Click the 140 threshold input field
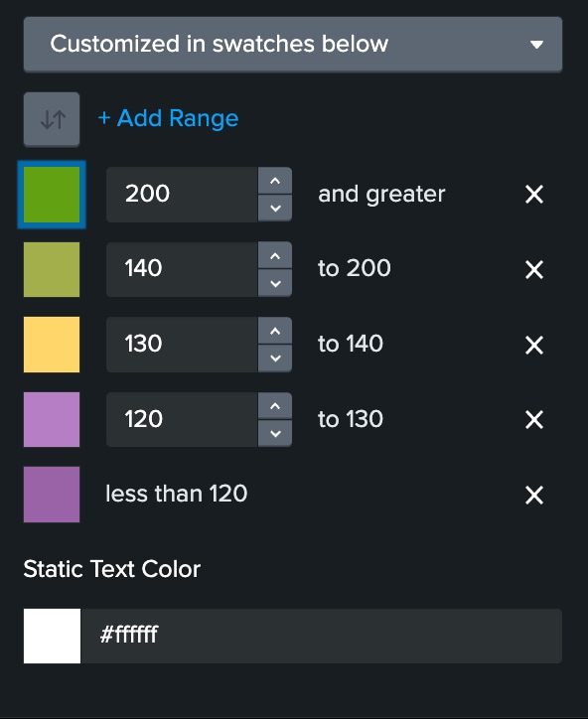Screen dimensions: 588x719 [x=182, y=270]
